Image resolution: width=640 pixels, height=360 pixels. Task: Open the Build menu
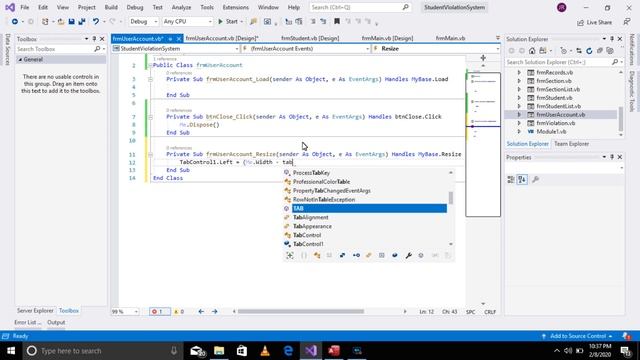[111, 7]
